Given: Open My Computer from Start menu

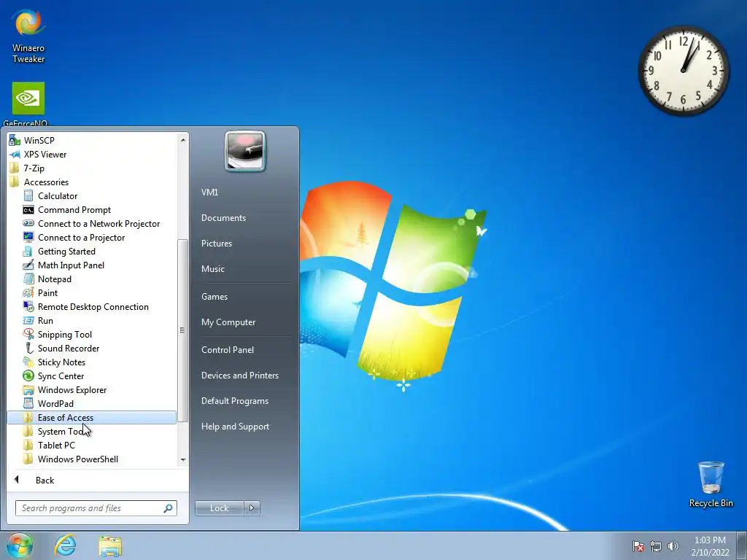Looking at the screenshot, I should (x=228, y=322).
